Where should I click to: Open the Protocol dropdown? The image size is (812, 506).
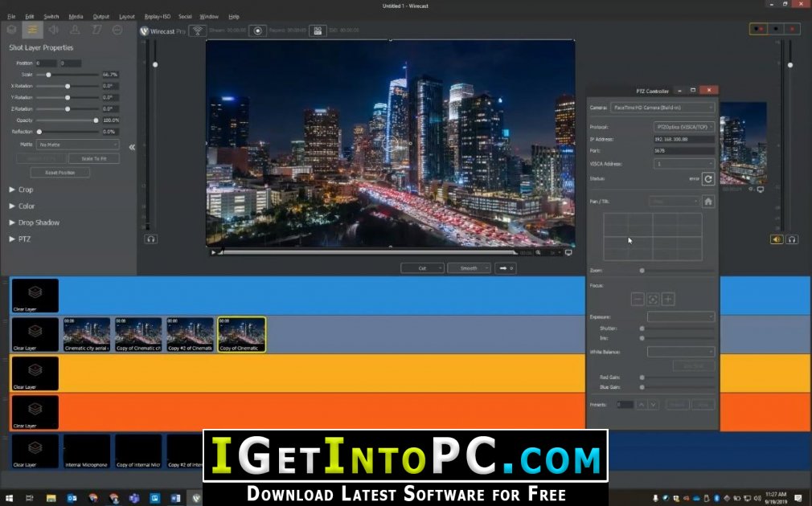(x=684, y=127)
